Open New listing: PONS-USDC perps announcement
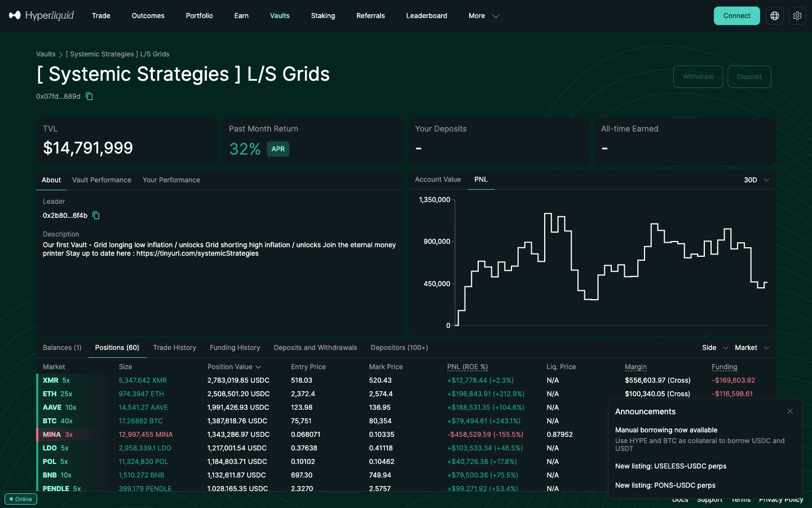The image size is (812, 508). (x=665, y=485)
